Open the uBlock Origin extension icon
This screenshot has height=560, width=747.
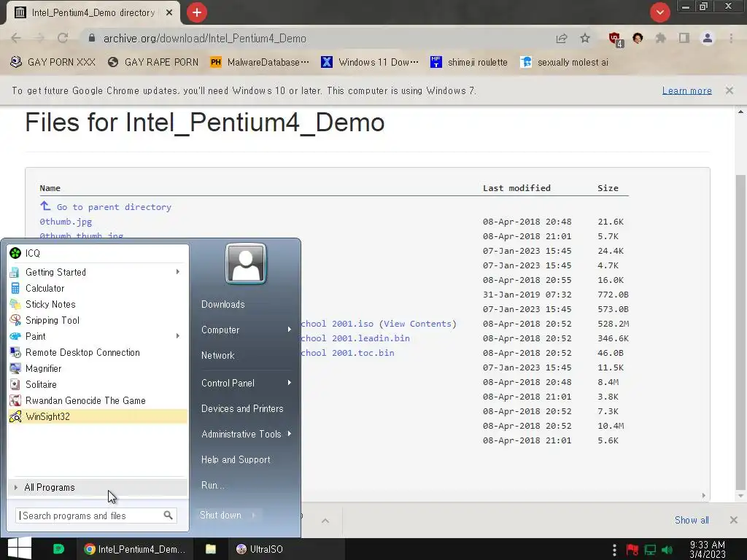click(616, 39)
